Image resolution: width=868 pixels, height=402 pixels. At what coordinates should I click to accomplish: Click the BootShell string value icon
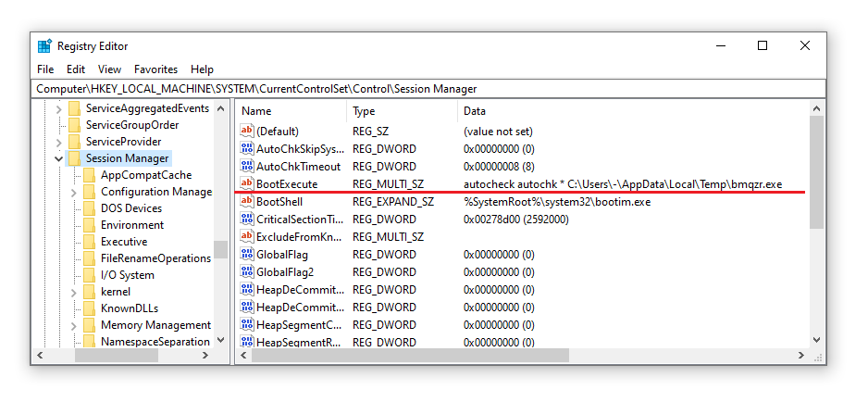click(x=246, y=202)
